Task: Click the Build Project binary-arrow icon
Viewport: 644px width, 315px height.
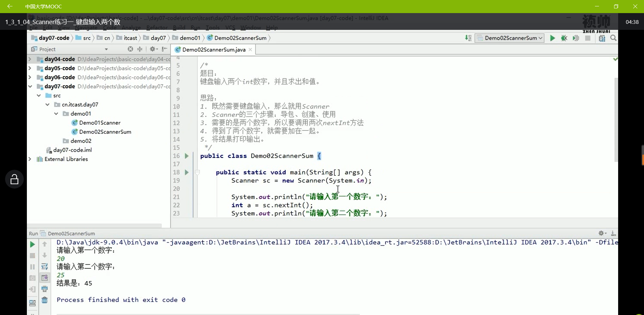Action: (x=468, y=38)
